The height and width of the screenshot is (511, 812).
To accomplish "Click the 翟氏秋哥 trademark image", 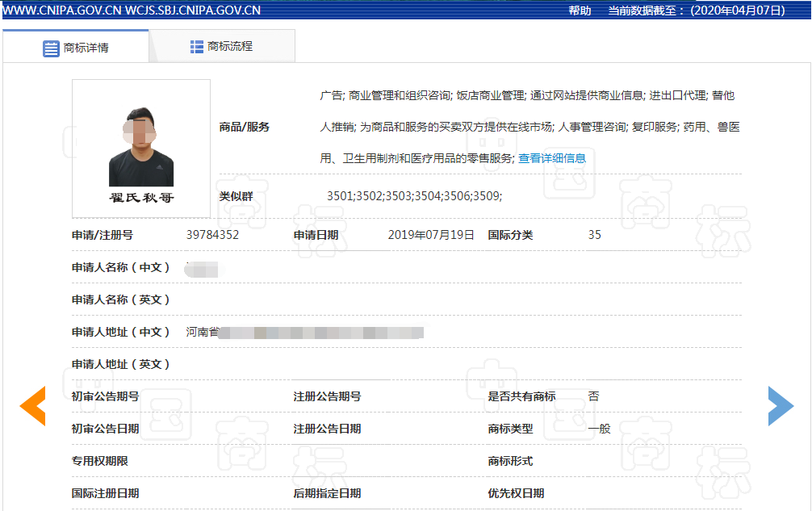I will pyautogui.click(x=141, y=149).
